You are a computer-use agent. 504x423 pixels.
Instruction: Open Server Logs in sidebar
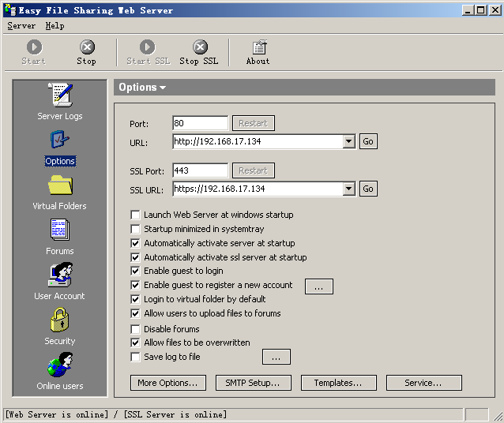point(60,95)
